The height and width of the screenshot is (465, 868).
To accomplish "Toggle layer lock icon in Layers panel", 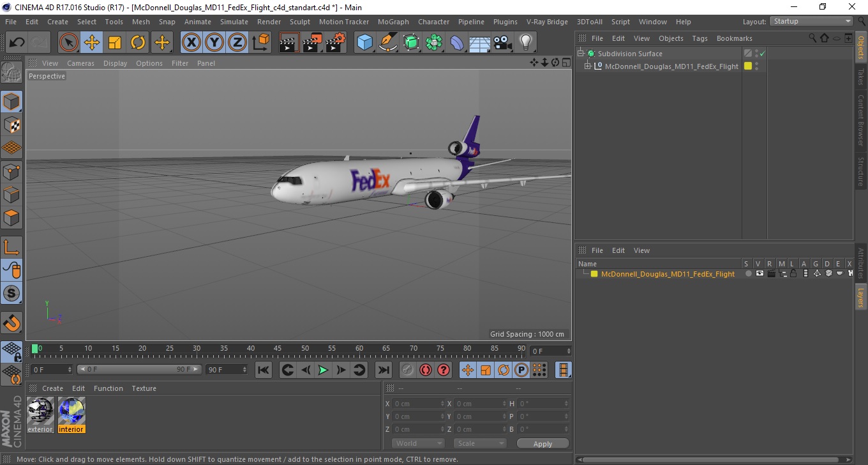I will point(793,273).
